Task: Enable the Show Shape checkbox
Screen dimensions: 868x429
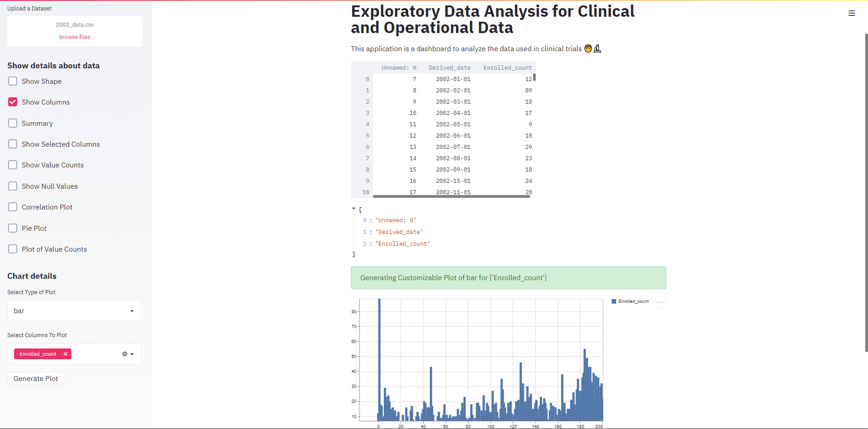Action: [x=13, y=81]
